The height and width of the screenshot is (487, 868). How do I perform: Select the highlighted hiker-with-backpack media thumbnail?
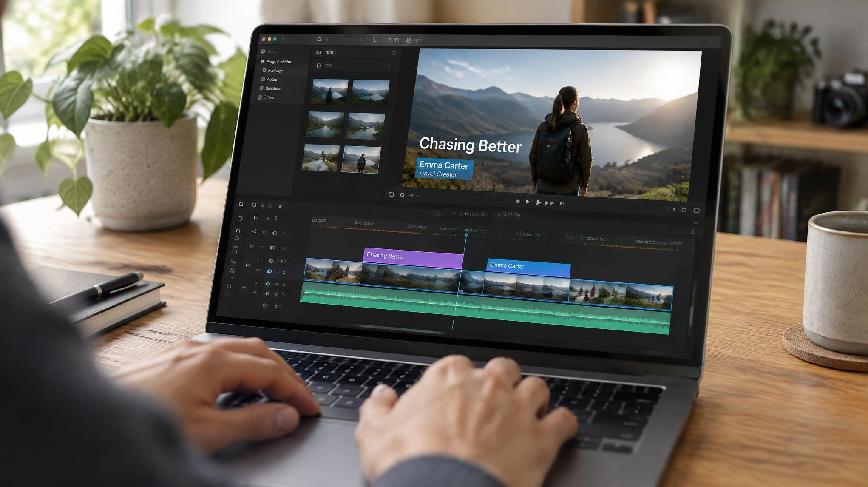[361, 159]
